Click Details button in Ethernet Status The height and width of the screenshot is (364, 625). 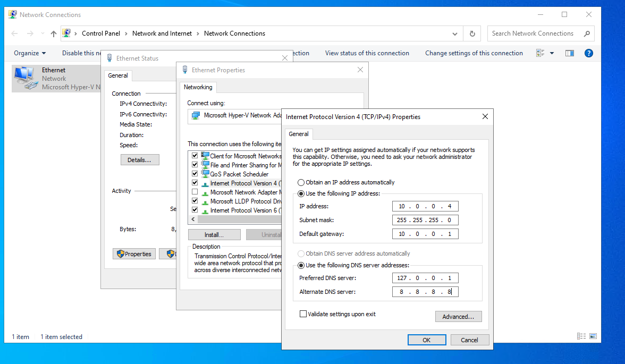(140, 160)
